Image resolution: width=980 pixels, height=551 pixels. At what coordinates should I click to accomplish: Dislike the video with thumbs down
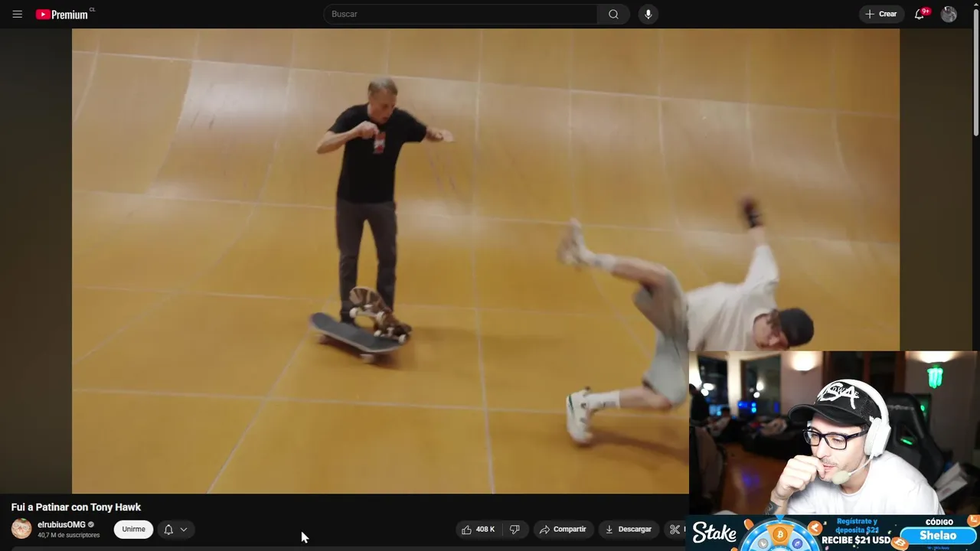514,529
